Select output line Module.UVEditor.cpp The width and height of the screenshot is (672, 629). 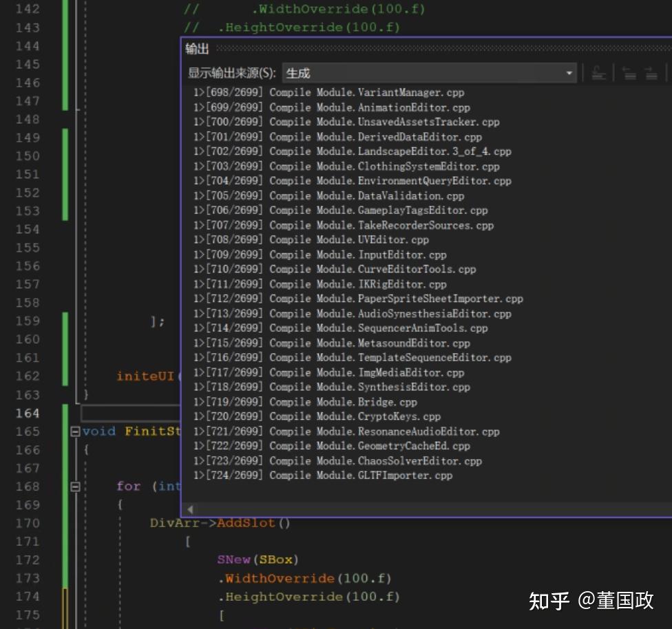pos(311,240)
